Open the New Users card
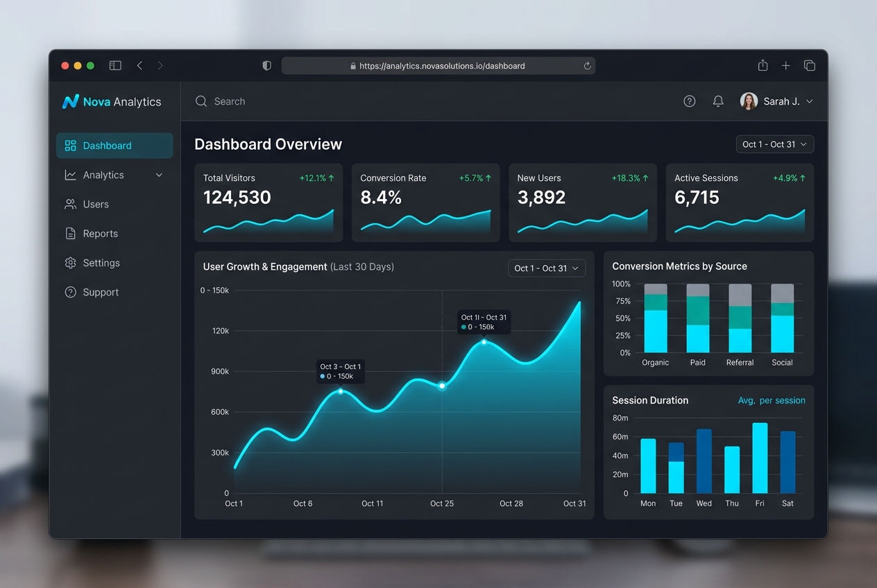 point(583,202)
